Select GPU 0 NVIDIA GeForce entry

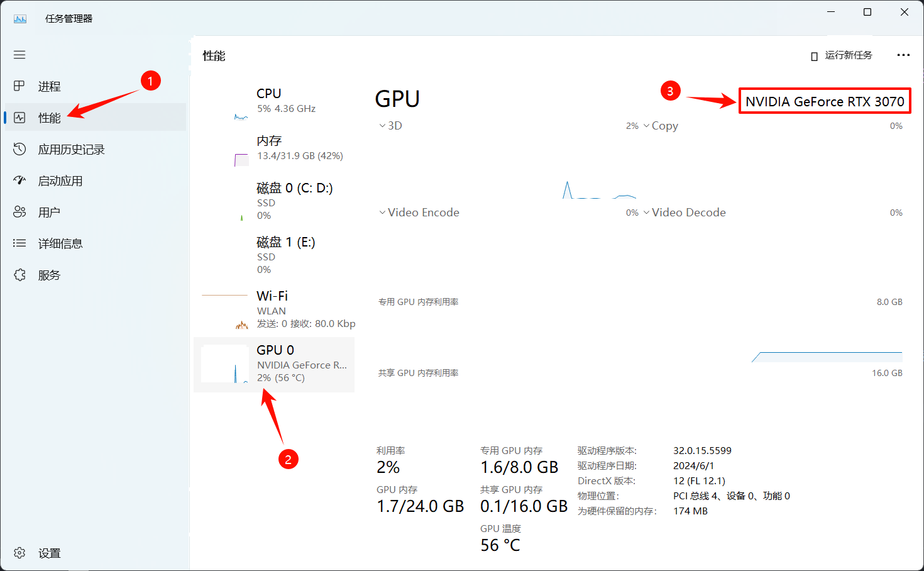click(274, 365)
